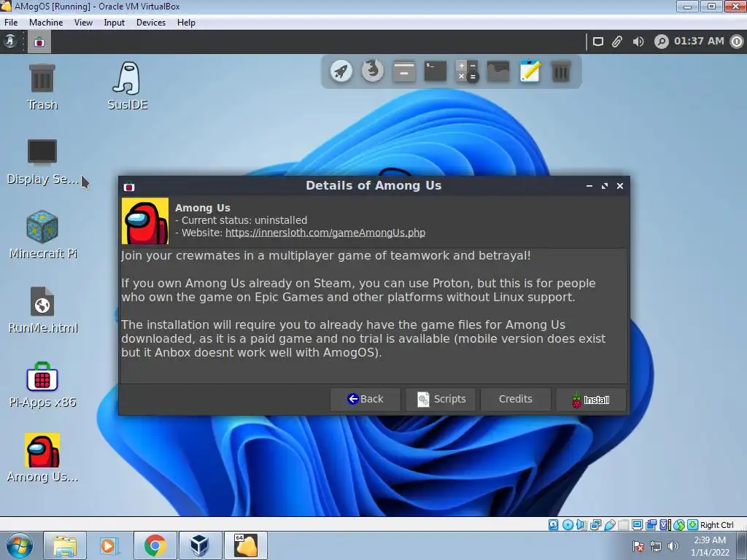Image resolution: width=747 pixels, height=560 pixels.
Task: Go back with the Back button
Action: click(x=365, y=399)
